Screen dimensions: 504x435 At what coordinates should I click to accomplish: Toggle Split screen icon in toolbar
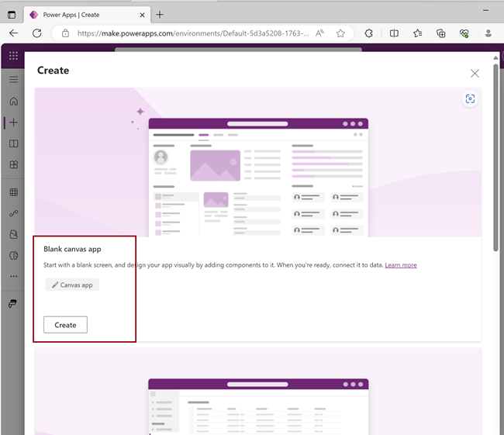[394, 33]
